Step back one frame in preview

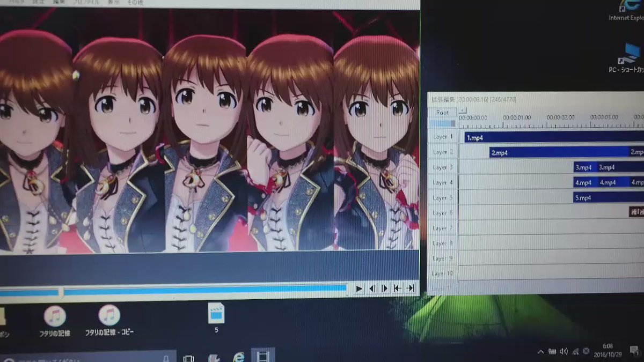coord(372,289)
